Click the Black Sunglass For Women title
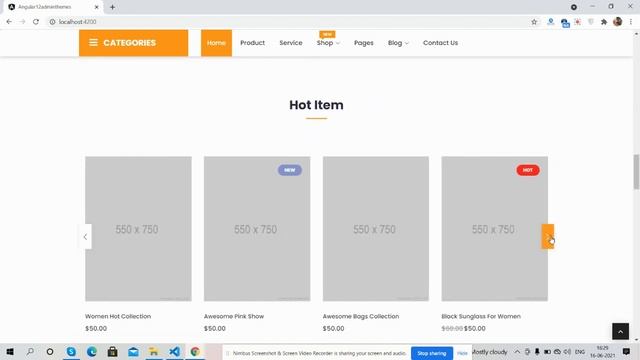 tap(481, 316)
